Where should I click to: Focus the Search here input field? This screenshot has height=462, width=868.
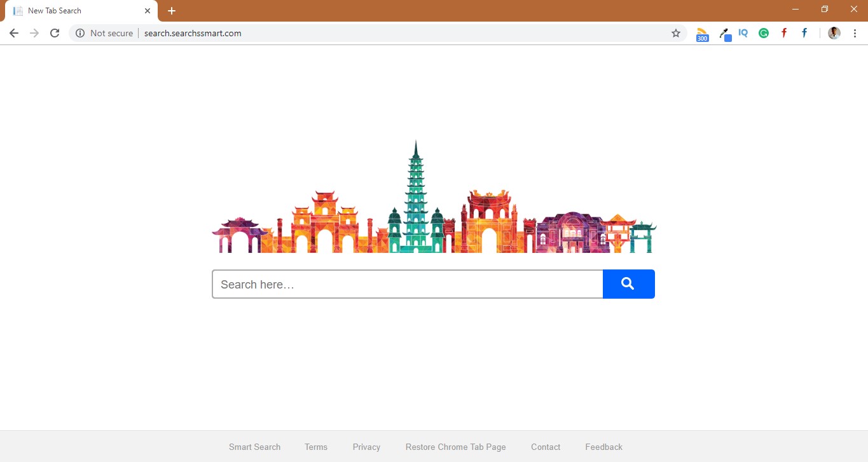tap(407, 284)
